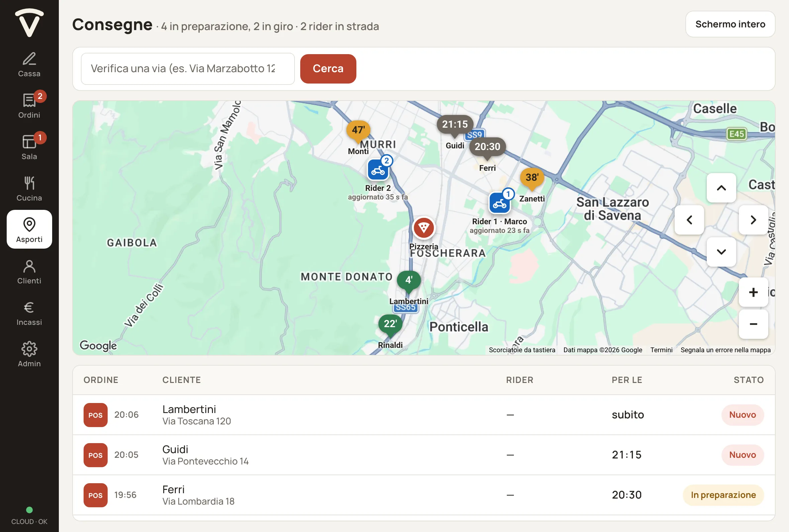
Task: Click the Google logo on map
Action: (x=98, y=346)
